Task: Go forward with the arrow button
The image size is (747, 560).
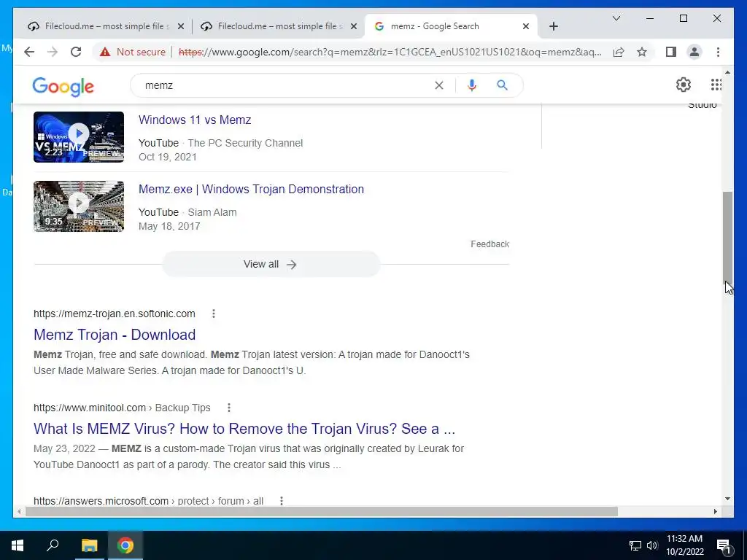Action: [x=53, y=52]
